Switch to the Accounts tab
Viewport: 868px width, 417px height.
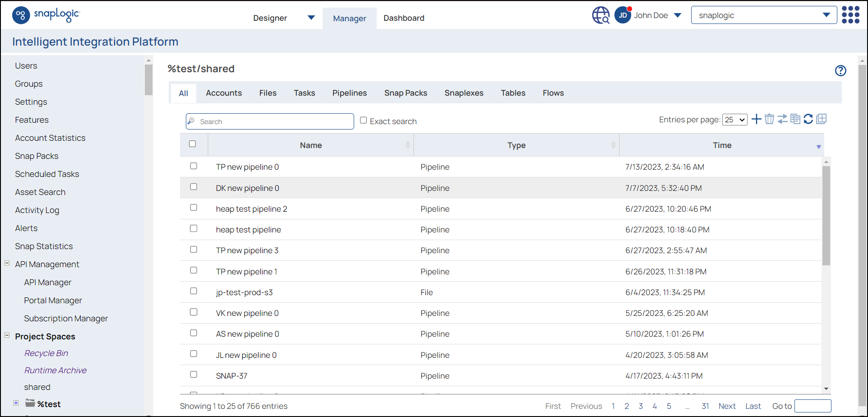click(224, 93)
